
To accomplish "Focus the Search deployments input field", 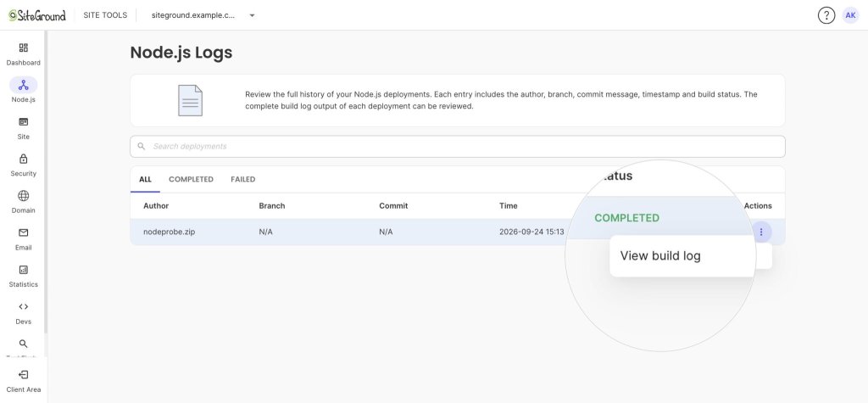I will pyautogui.click(x=457, y=146).
